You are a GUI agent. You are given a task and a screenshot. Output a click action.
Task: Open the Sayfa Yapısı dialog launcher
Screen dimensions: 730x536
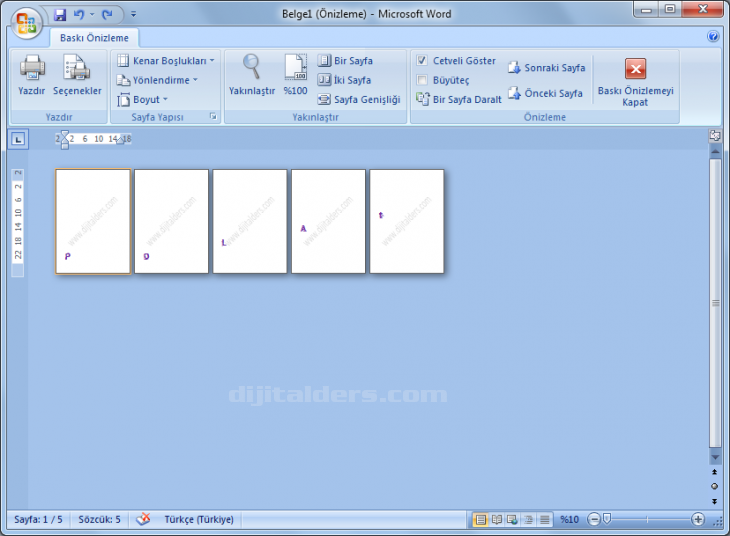click(213, 116)
